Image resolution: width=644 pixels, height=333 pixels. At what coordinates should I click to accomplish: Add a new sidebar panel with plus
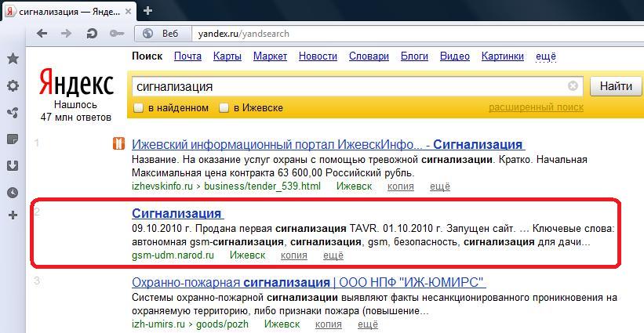pyautogui.click(x=13, y=215)
